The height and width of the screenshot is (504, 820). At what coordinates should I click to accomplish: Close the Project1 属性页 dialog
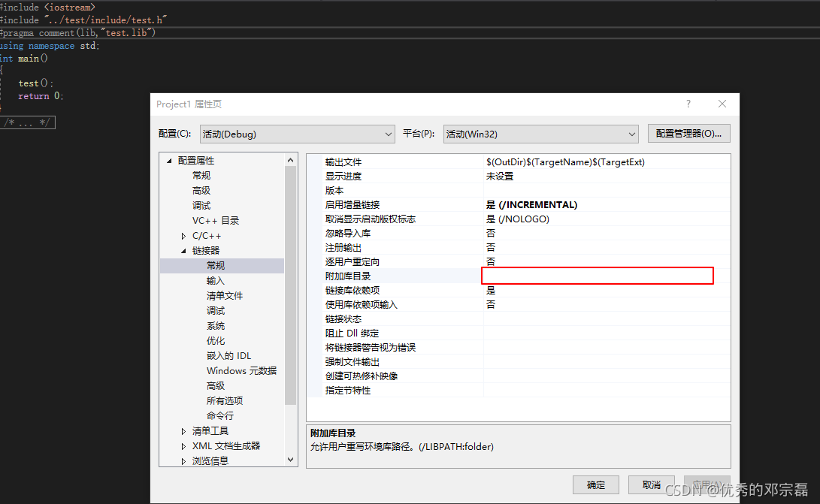(x=722, y=104)
